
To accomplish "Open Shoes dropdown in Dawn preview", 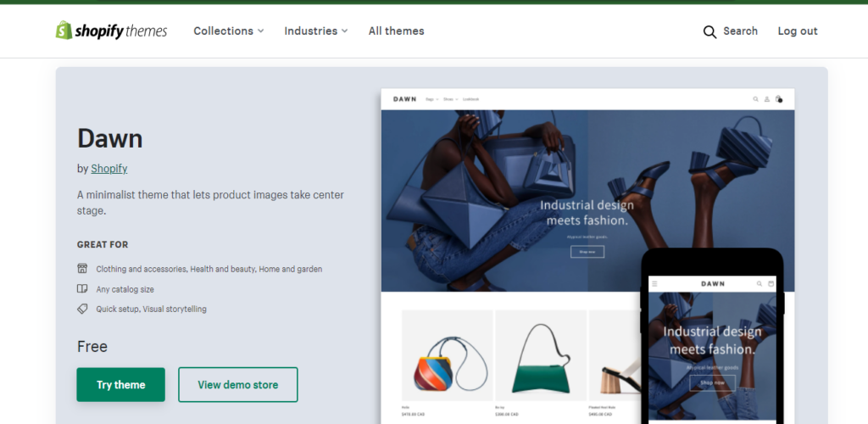I will pos(451,99).
